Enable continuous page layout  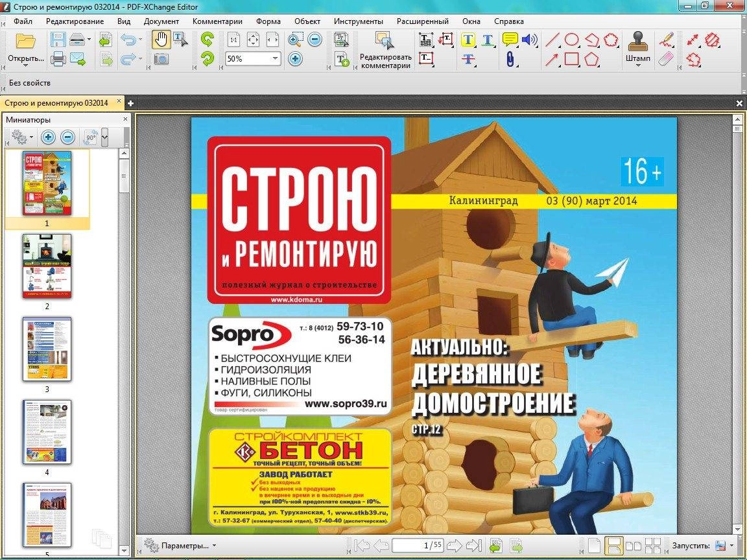tap(614, 545)
